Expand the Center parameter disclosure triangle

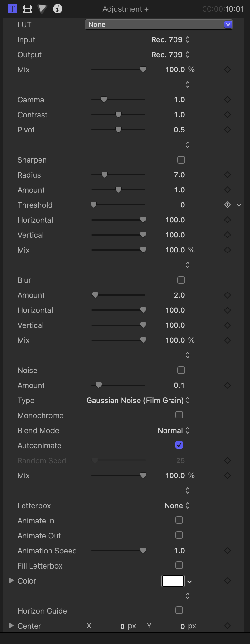click(x=12, y=626)
